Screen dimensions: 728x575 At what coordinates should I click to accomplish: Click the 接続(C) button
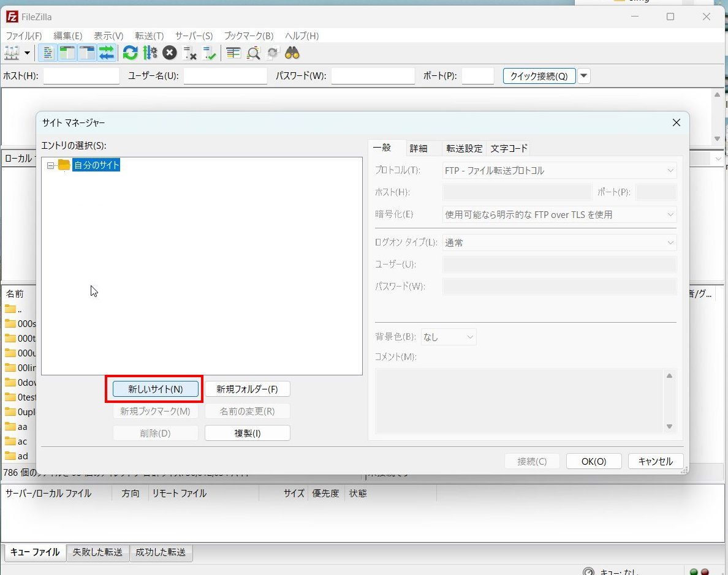pos(532,461)
